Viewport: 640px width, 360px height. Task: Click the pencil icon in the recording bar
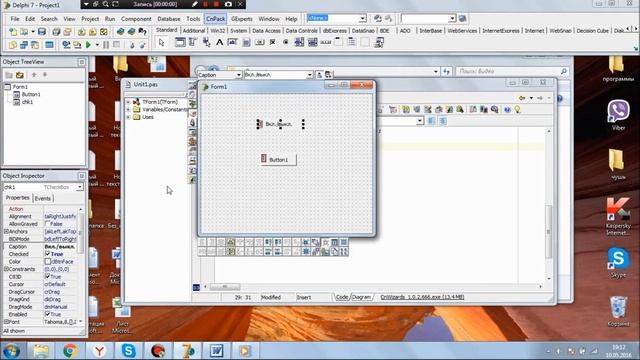pyautogui.click(x=195, y=4)
